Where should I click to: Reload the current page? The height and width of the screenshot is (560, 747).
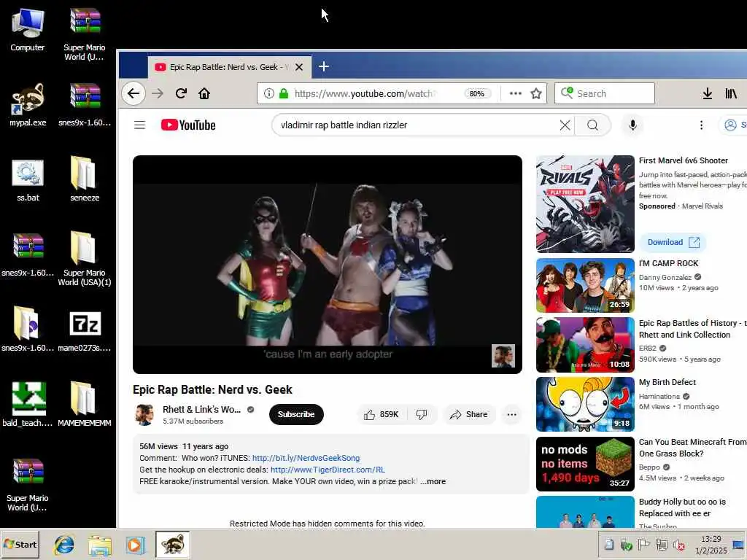181,93
